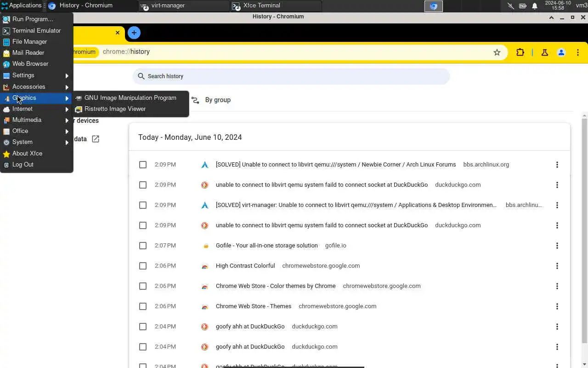Launch Web Browser from Applications menu
588x368 pixels.
[37, 63]
